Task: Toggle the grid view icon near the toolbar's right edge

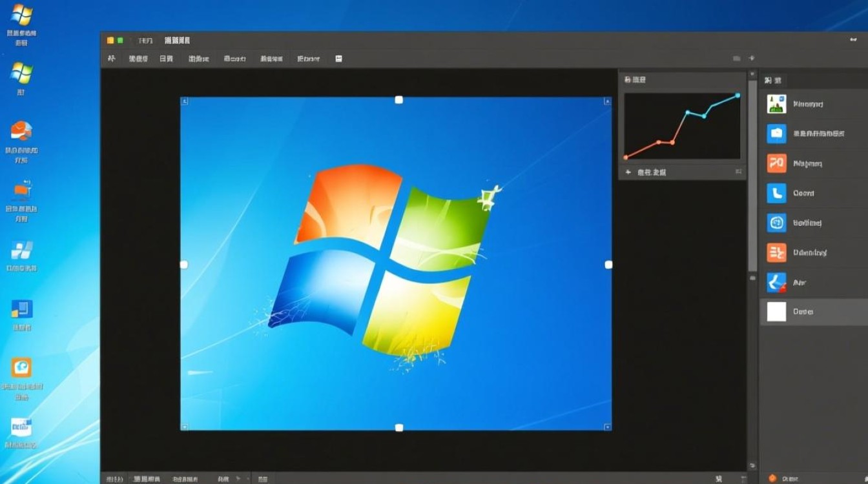Action: [x=736, y=57]
